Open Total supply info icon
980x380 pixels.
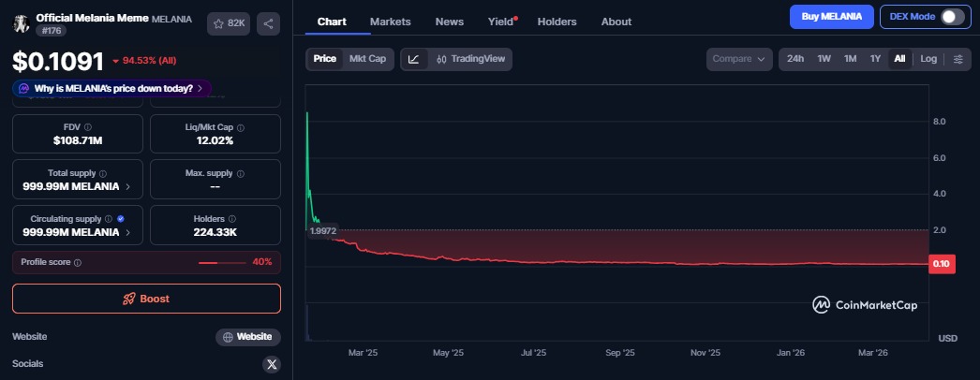(102, 173)
